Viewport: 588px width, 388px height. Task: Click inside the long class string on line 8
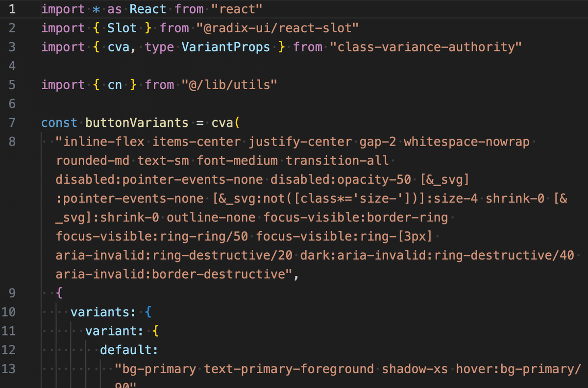pos(196,142)
